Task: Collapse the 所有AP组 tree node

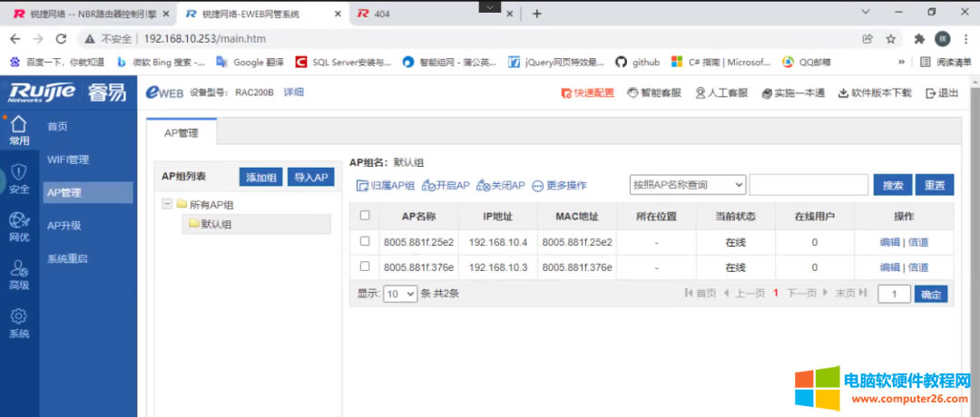Action: pos(167,205)
